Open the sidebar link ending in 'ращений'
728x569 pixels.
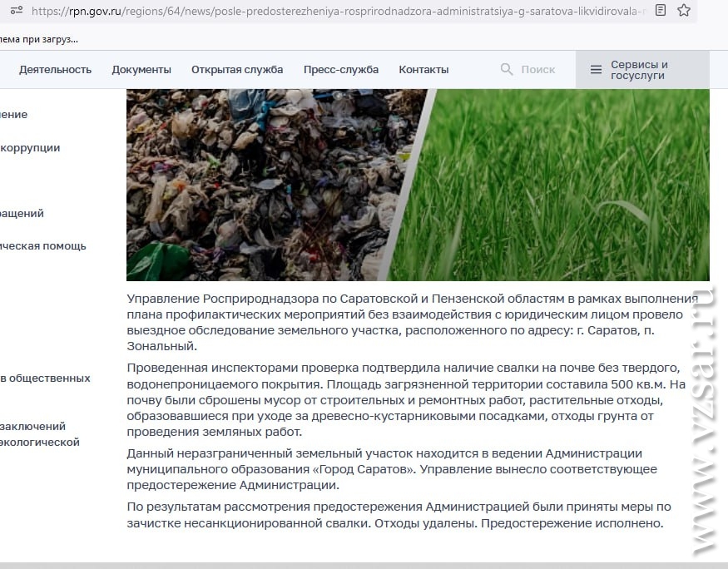[x=22, y=214]
